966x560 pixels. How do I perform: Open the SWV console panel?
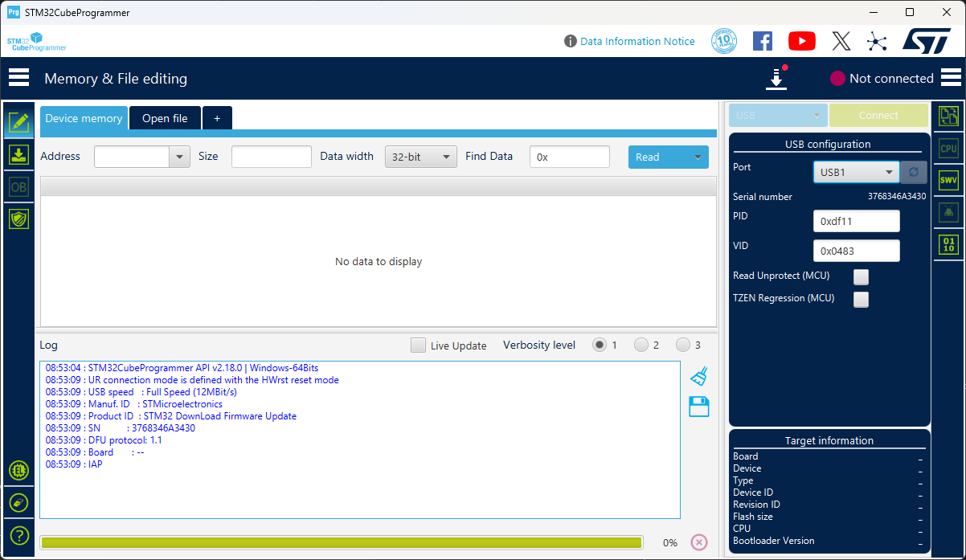point(948,179)
